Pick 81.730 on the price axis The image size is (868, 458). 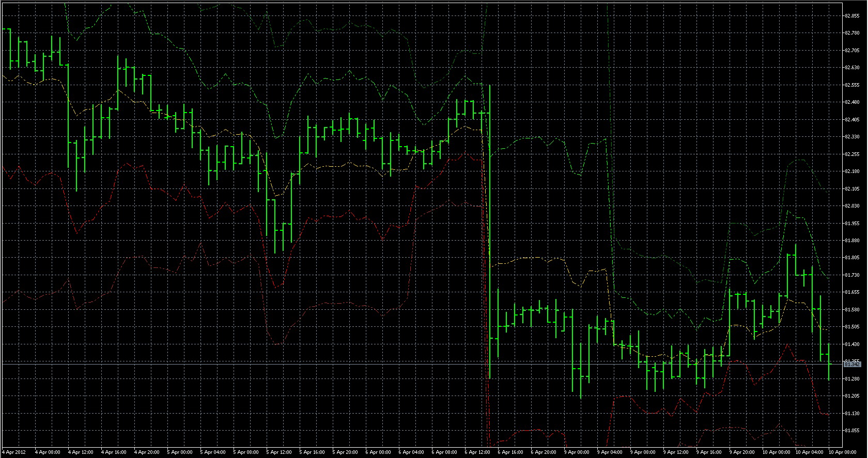pyautogui.click(x=852, y=275)
